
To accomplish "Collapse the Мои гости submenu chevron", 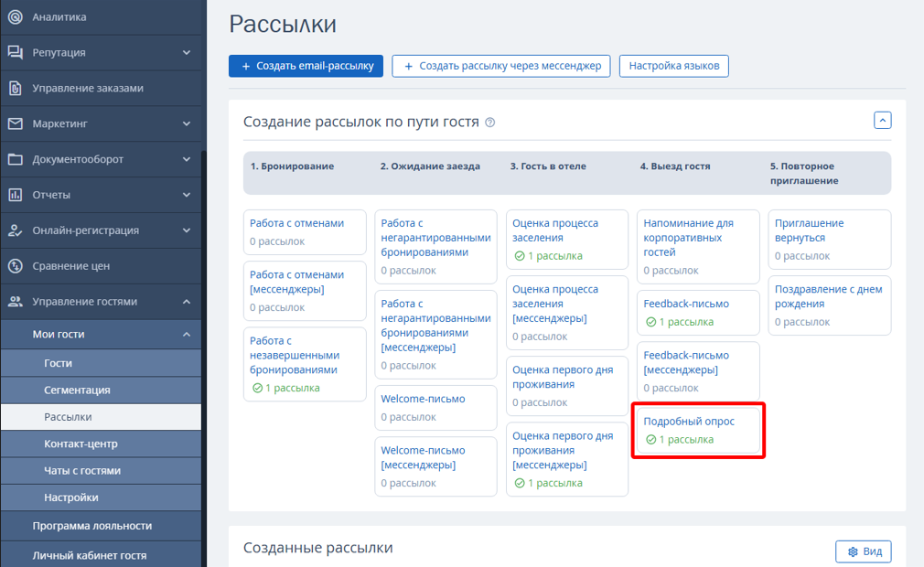I will click(187, 335).
